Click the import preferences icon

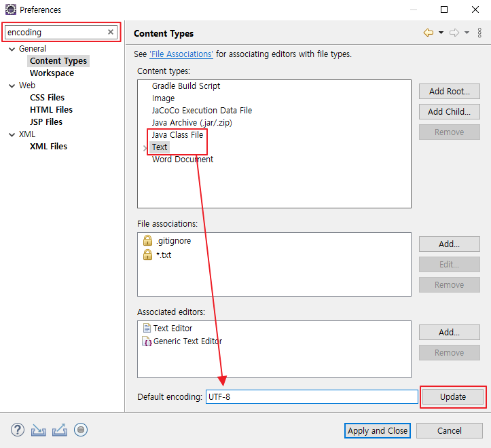pos(39,430)
